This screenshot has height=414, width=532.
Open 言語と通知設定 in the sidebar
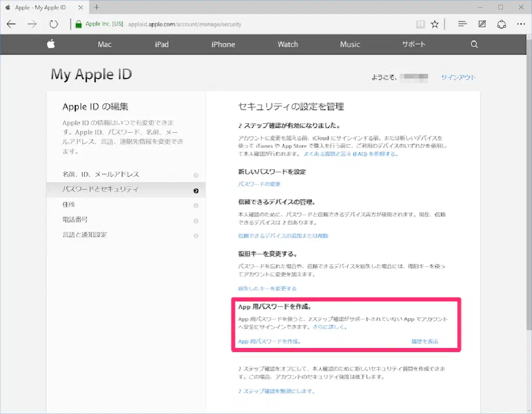click(x=85, y=235)
